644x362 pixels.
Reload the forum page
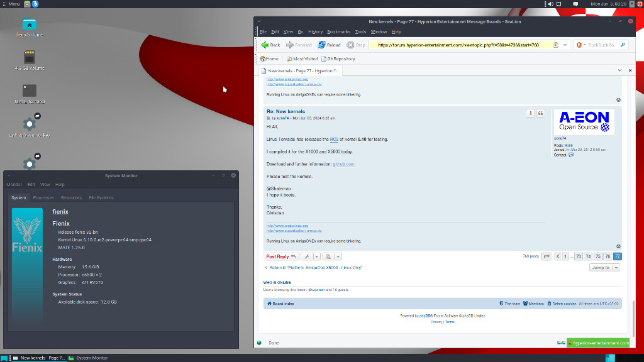click(x=329, y=45)
